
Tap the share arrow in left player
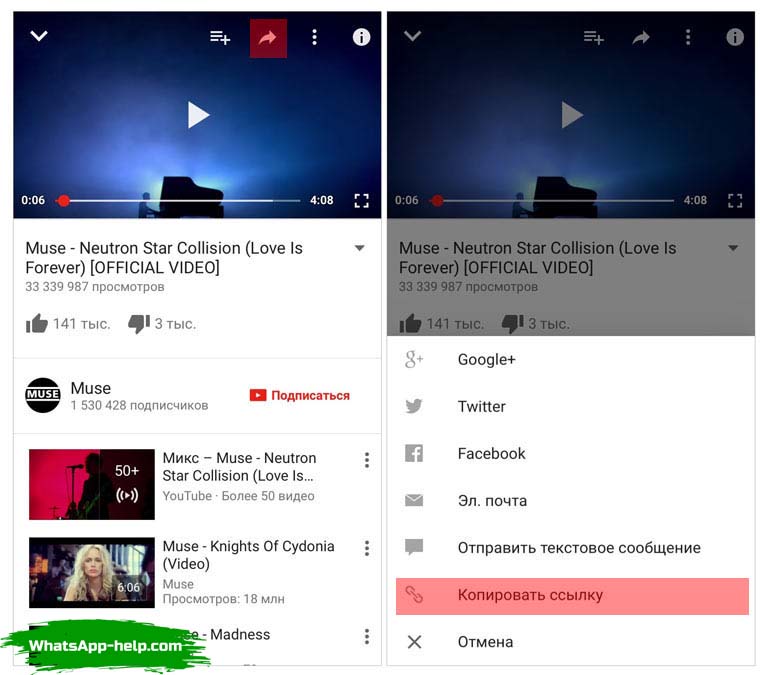[x=268, y=38]
